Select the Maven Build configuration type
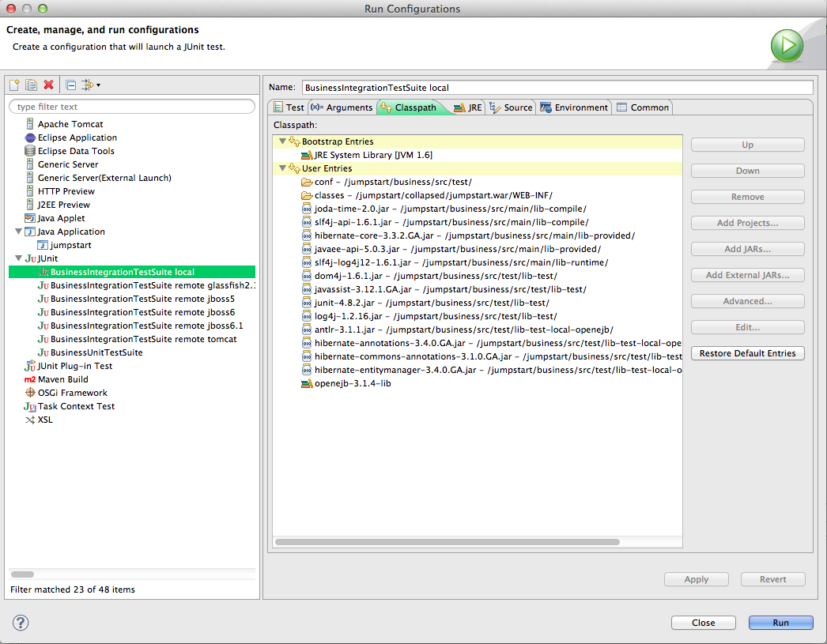The width and height of the screenshot is (827, 644). pos(62,379)
